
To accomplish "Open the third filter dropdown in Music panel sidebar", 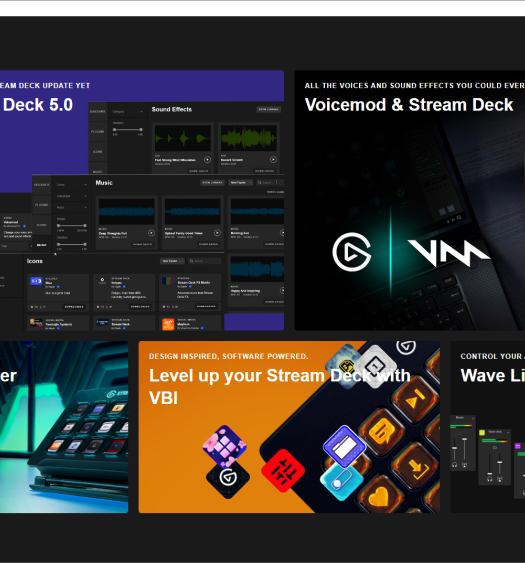I will tap(71, 208).
